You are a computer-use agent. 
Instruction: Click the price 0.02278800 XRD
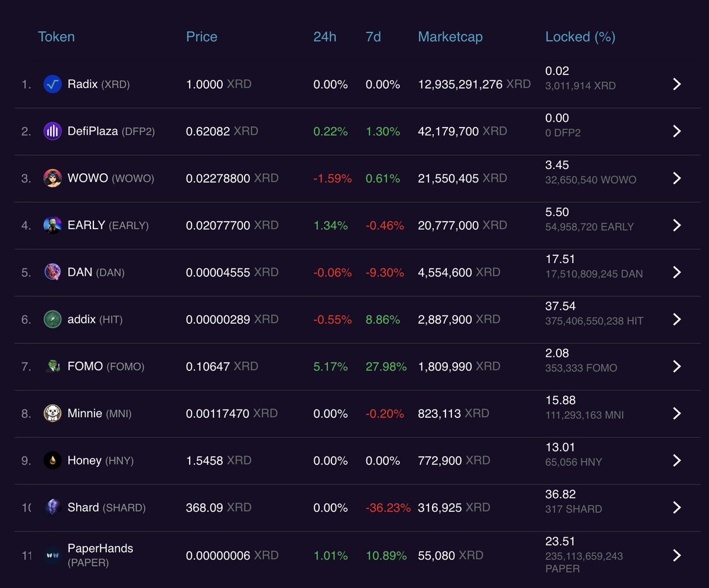coord(232,178)
